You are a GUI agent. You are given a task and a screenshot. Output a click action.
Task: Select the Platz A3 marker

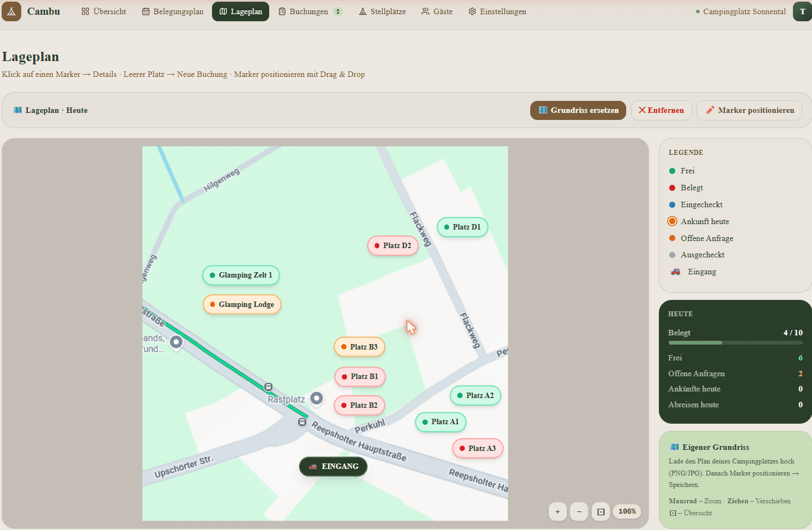(x=478, y=448)
